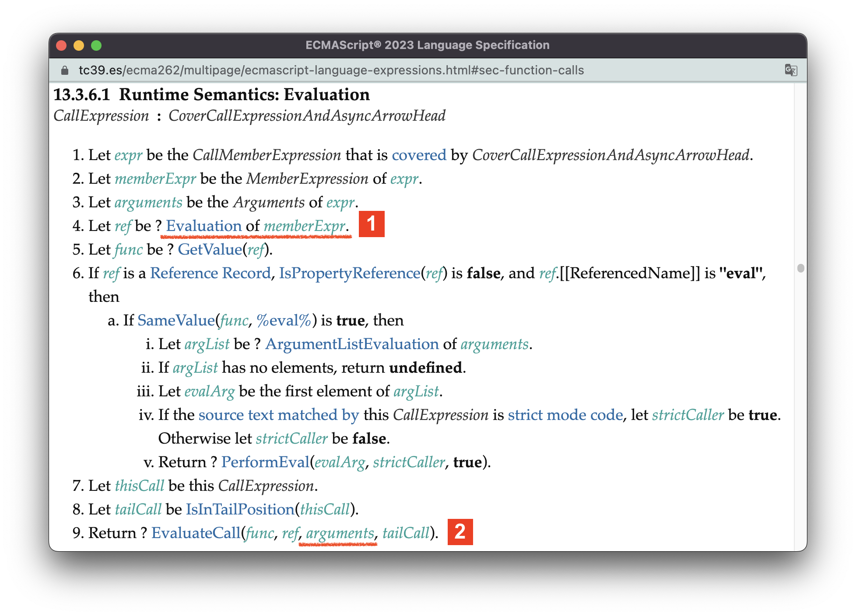The image size is (856, 616).
Task: Follow the PerformEval link in step v
Action: (265, 462)
